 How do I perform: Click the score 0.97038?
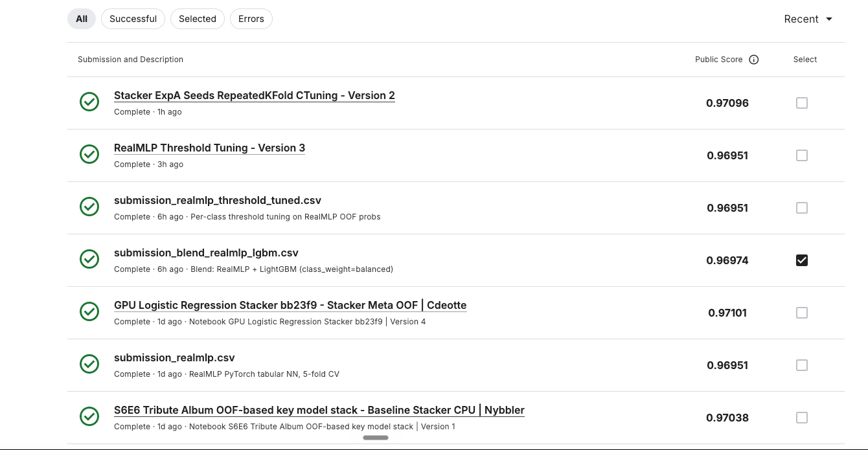pos(727,418)
